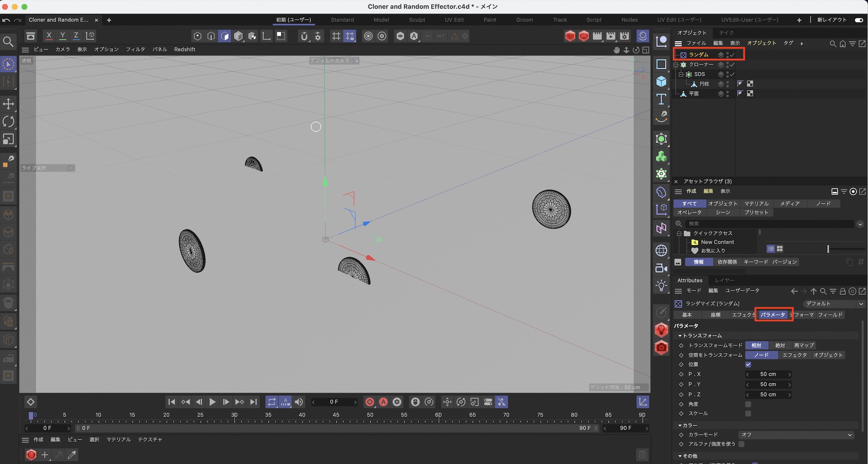Switch to the Sculpt layout tab
868x464 pixels.
click(x=416, y=20)
